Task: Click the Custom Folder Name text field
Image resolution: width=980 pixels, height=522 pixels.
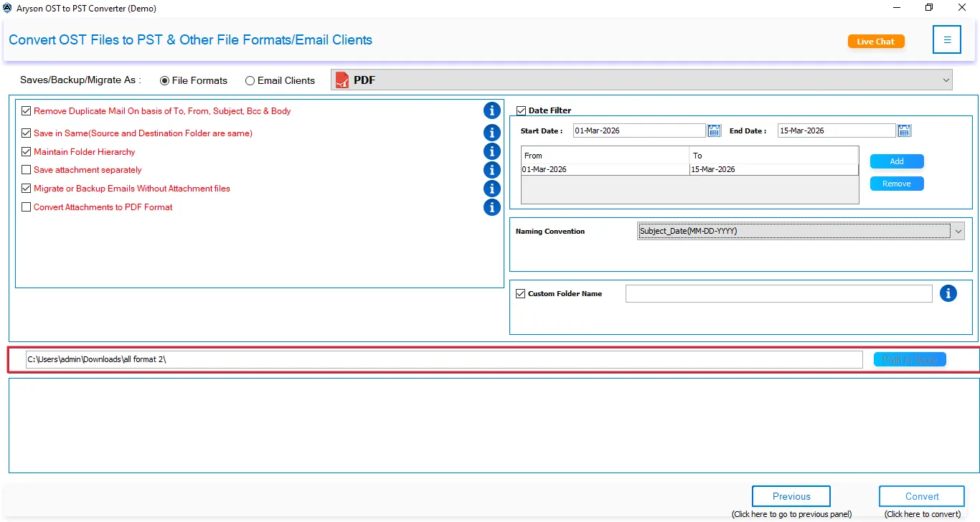Action: click(x=778, y=293)
